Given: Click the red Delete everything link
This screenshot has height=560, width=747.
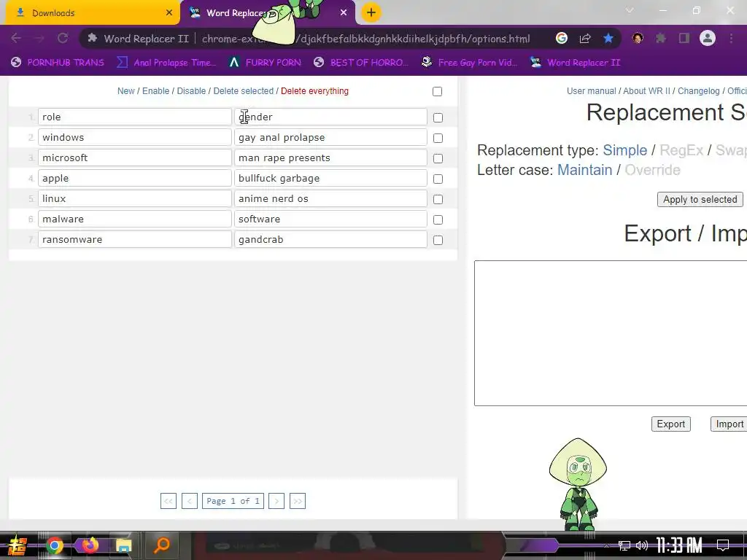Looking at the screenshot, I should pos(314,91).
